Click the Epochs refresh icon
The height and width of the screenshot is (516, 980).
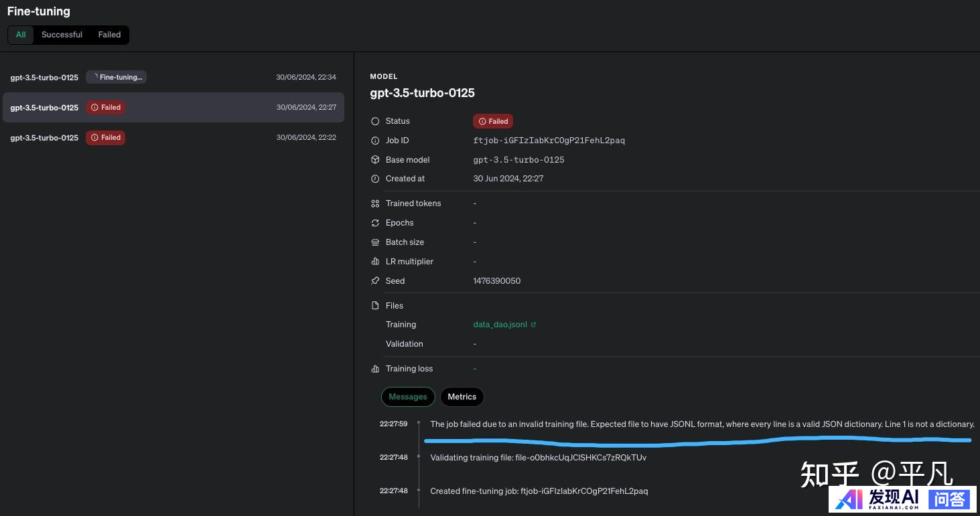[375, 223]
